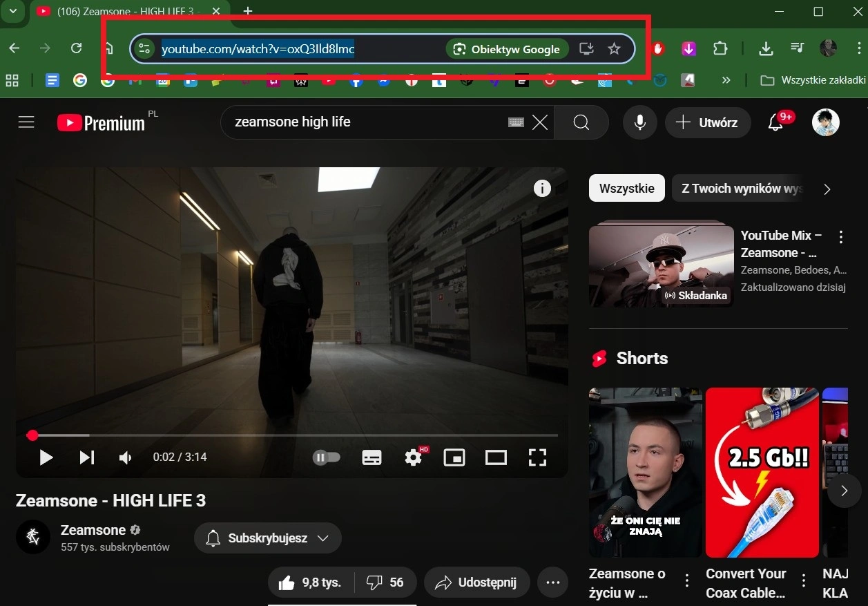Screen dimensions: 868x606
Task: Switch to miniplayer mode
Action: click(x=454, y=457)
